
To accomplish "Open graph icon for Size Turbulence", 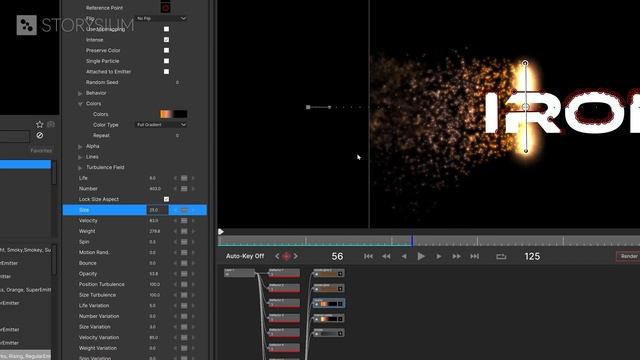I will (x=184, y=295).
